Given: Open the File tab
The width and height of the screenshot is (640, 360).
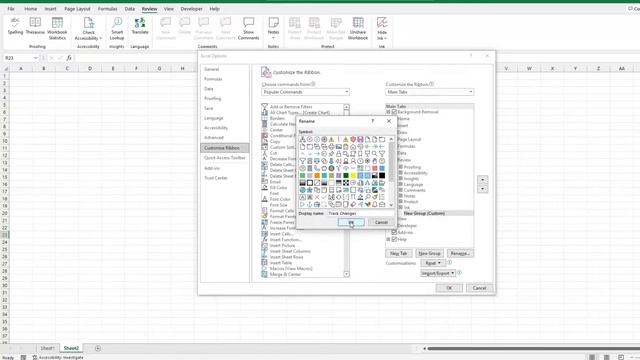Looking at the screenshot, I should pos(11,9).
